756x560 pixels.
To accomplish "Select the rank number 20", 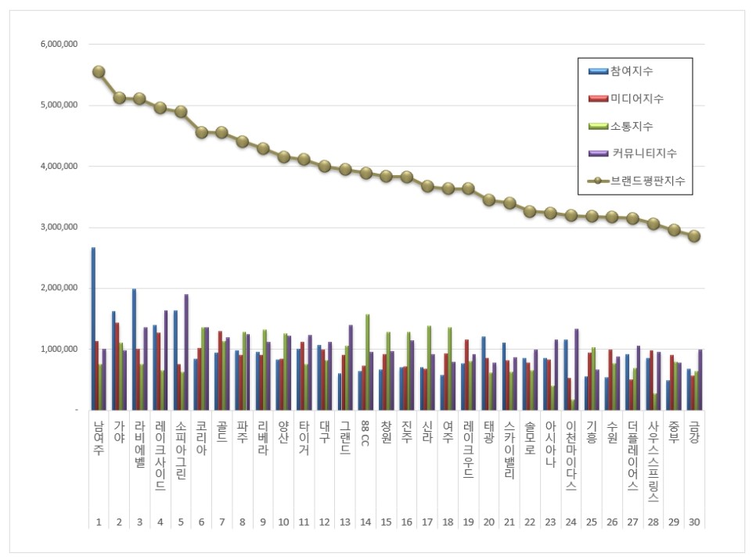I will click(x=489, y=522).
